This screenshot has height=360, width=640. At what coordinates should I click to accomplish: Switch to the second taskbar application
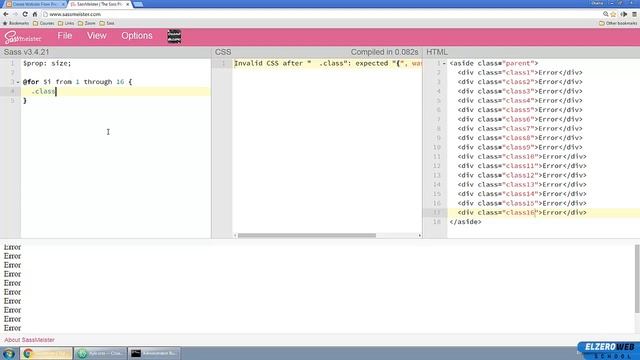(100, 353)
